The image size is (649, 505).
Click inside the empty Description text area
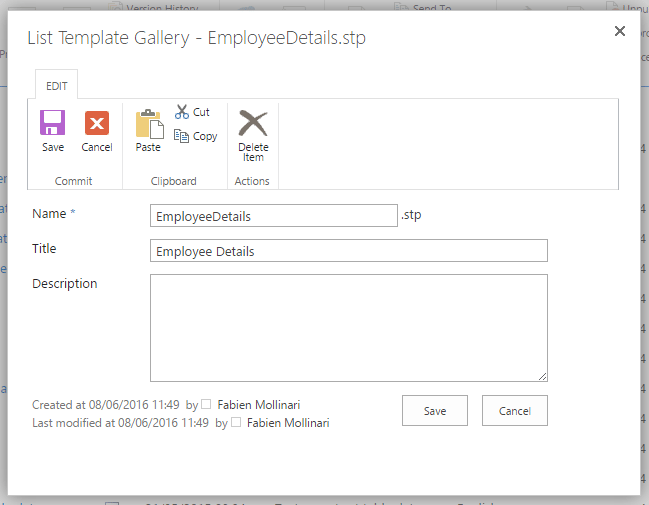(349, 327)
